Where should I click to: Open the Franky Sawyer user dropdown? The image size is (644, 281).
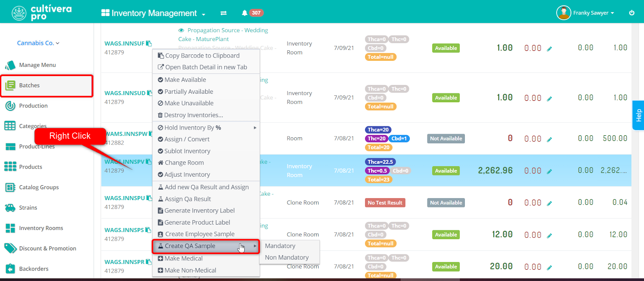594,13
